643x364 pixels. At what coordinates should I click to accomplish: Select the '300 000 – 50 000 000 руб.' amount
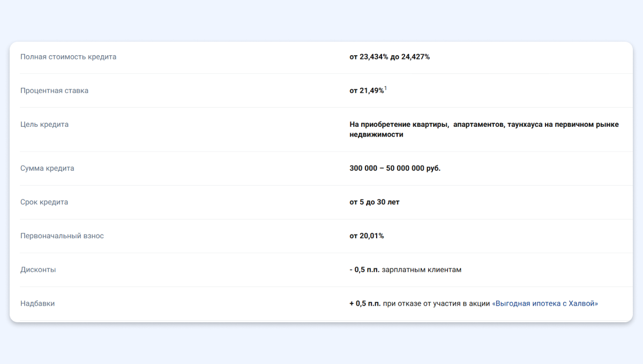click(395, 168)
